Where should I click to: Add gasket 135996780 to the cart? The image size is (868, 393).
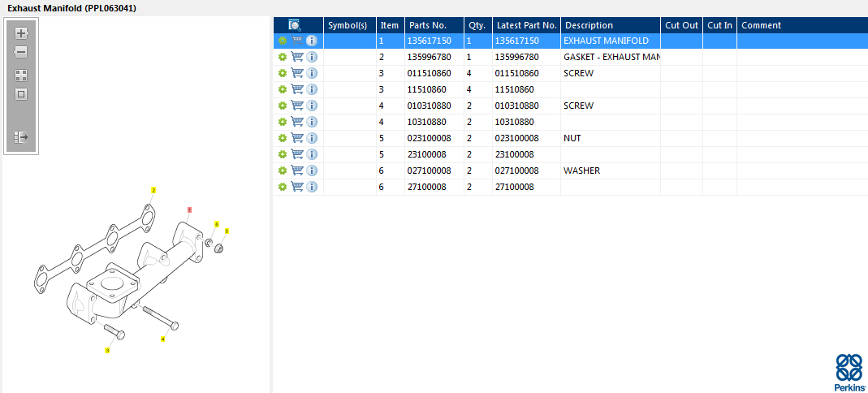297,57
